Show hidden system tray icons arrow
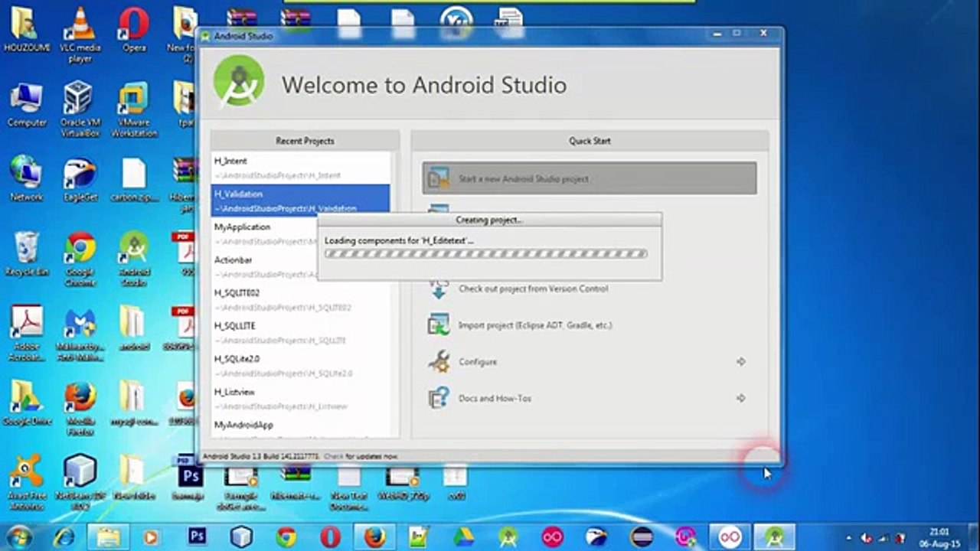Image resolution: width=980 pixels, height=551 pixels. click(x=850, y=537)
